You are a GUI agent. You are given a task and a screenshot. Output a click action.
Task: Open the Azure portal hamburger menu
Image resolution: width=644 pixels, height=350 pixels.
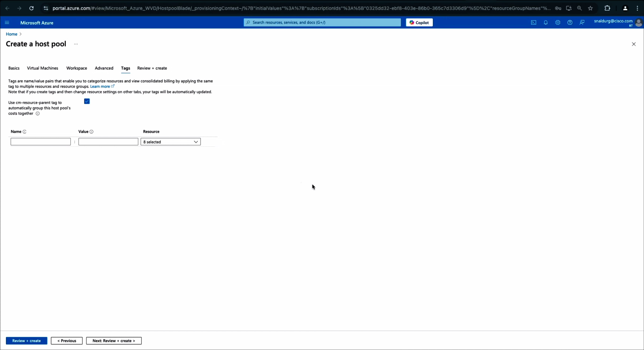pos(7,22)
